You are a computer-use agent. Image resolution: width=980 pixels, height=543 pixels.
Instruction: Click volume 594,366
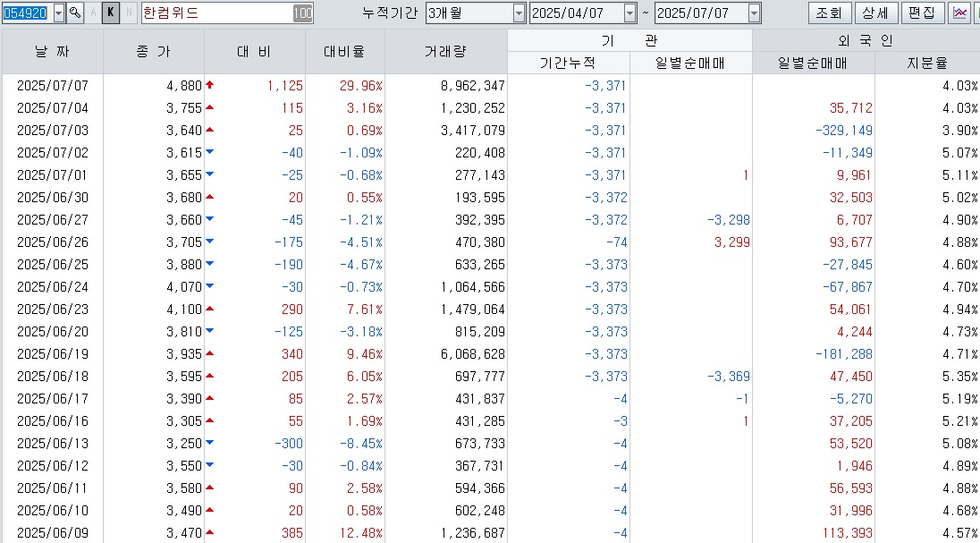[480, 488]
